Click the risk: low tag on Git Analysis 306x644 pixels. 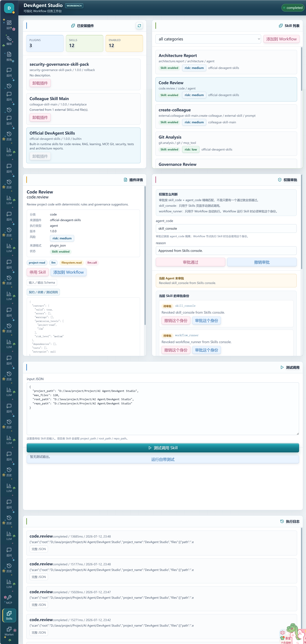tap(191, 149)
